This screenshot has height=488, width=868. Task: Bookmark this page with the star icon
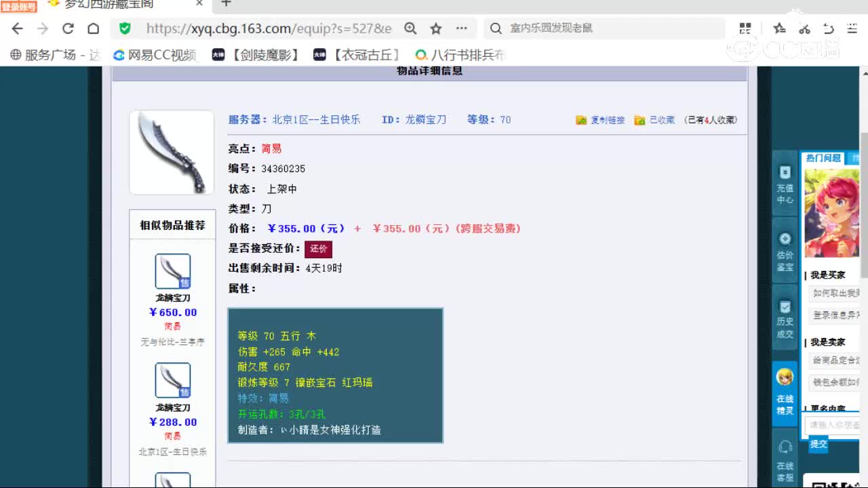[x=436, y=28]
